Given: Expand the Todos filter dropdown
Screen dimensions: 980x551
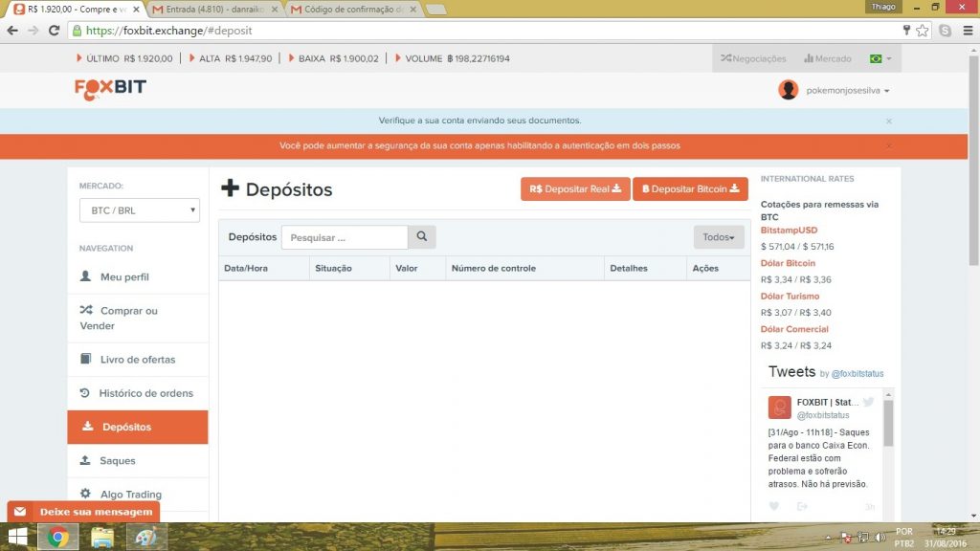Looking at the screenshot, I should (x=718, y=237).
